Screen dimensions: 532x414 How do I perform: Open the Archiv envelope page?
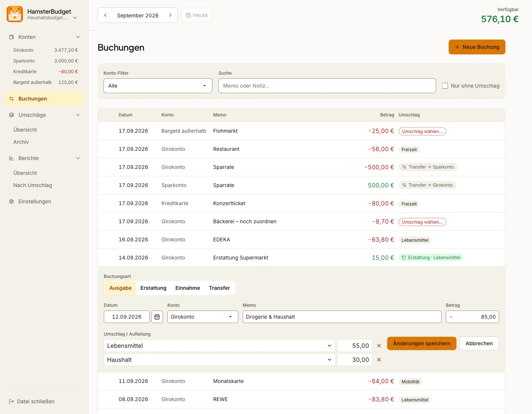[21, 142]
